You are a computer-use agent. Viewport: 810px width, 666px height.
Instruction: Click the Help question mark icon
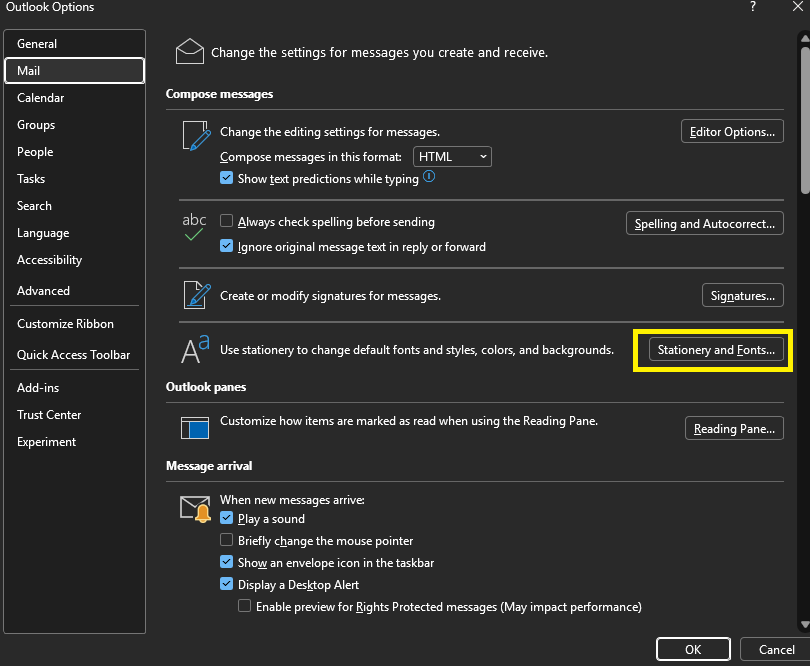click(753, 7)
